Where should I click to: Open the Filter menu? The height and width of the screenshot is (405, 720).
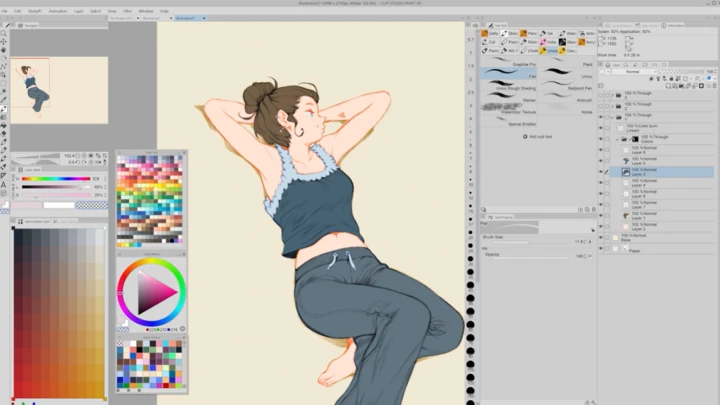[x=127, y=11]
